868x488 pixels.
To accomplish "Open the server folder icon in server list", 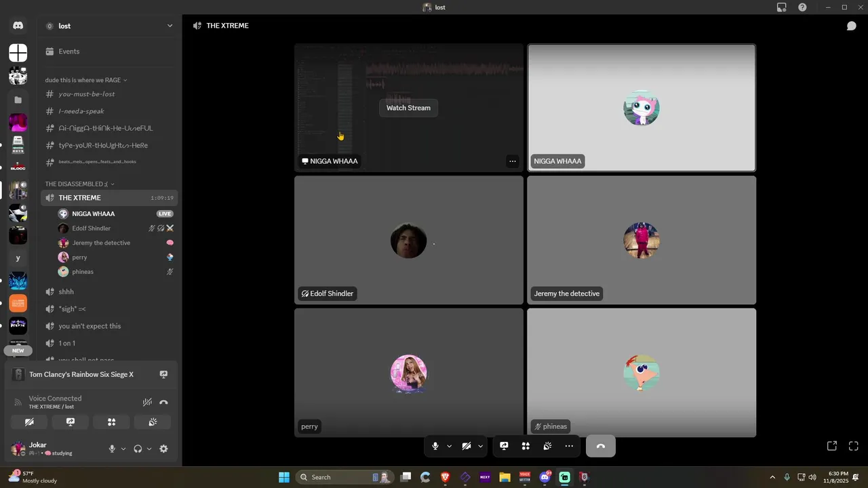I will (18, 100).
